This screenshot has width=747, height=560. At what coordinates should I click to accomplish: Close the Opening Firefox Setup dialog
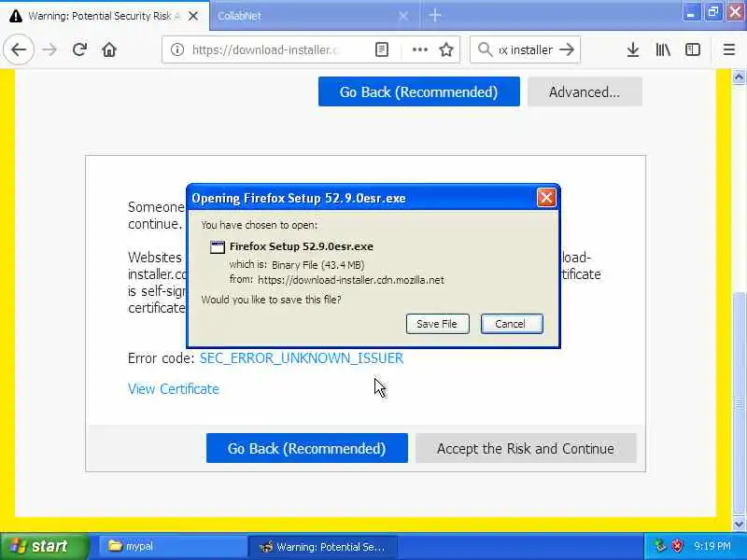click(x=546, y=197)
